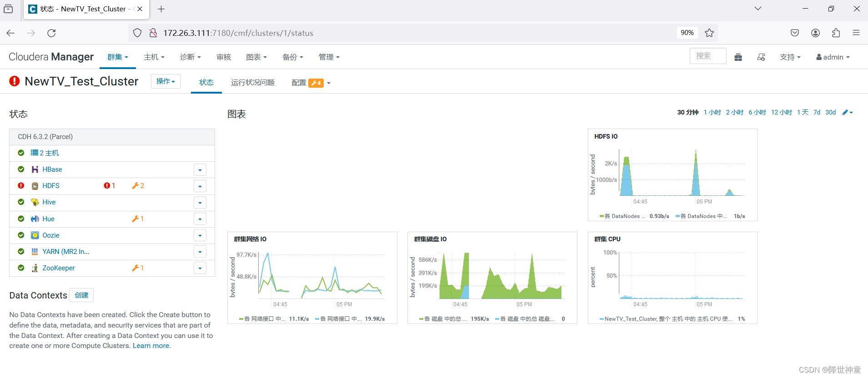Click the browser address bar URL
This screenshot has width=868, height=378.
pos(238,33)
